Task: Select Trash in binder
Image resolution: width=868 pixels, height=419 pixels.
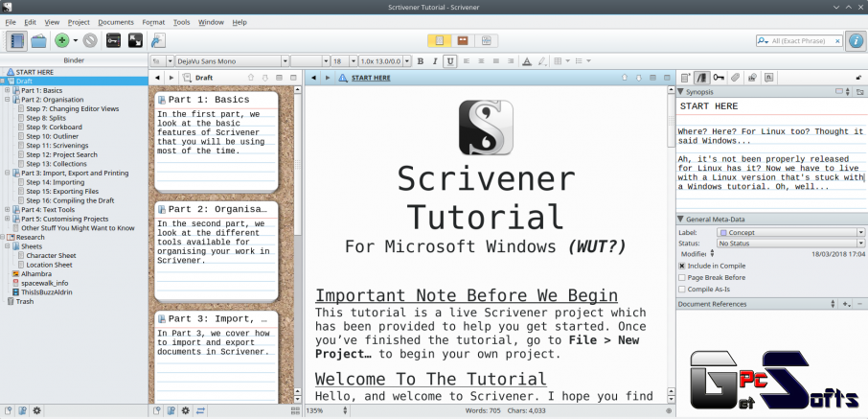Action: (x=24, y=301)
